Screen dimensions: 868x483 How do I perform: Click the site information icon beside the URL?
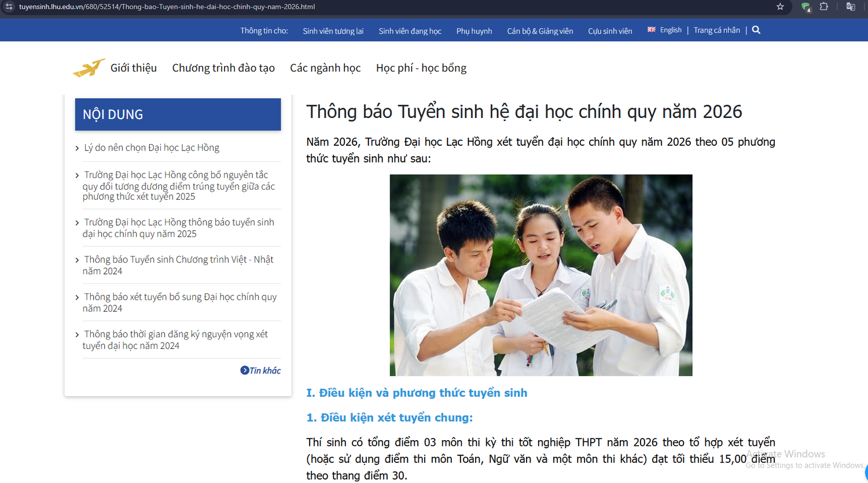[9, 7]
